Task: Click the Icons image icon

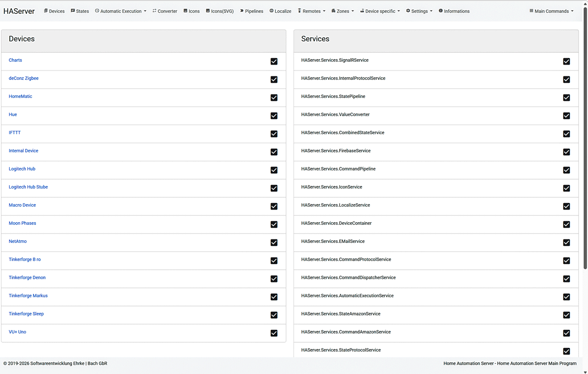Action: pos(185,11)
